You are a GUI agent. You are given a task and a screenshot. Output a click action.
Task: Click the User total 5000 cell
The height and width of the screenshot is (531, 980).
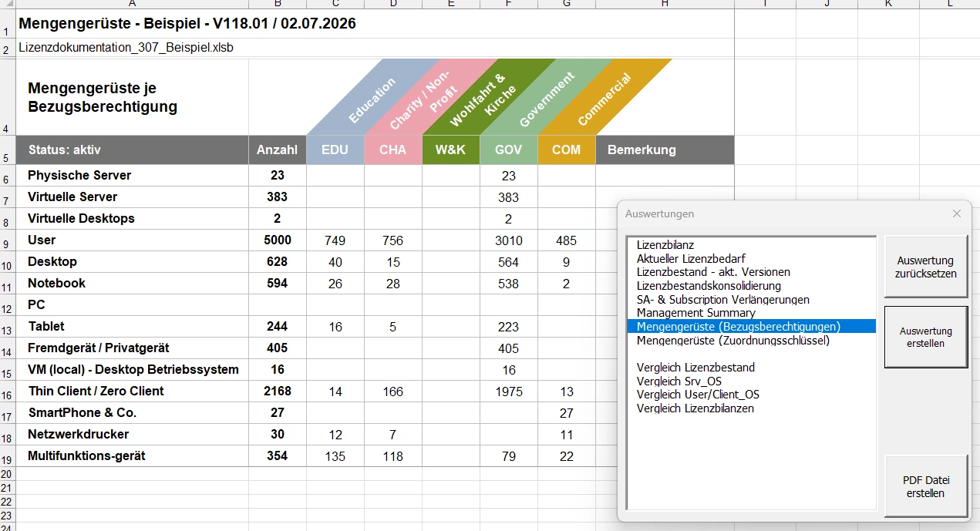(278, 240)
